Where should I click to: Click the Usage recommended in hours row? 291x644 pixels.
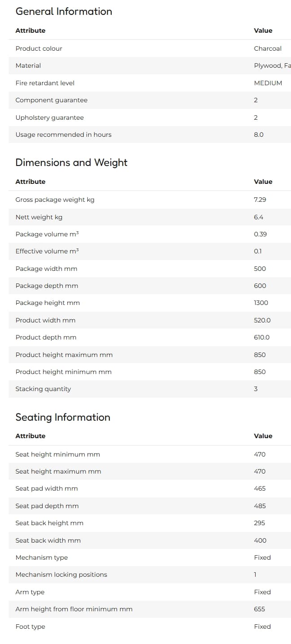pos(150,135)
